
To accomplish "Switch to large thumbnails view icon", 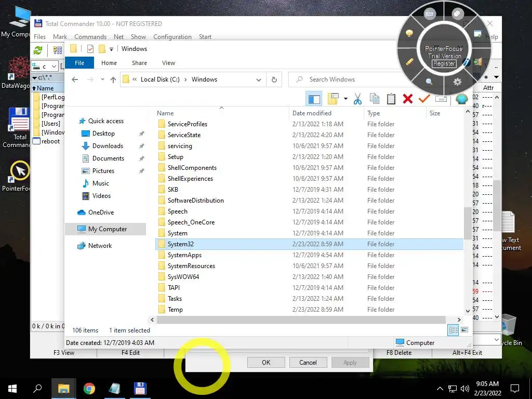I will 464,330.
